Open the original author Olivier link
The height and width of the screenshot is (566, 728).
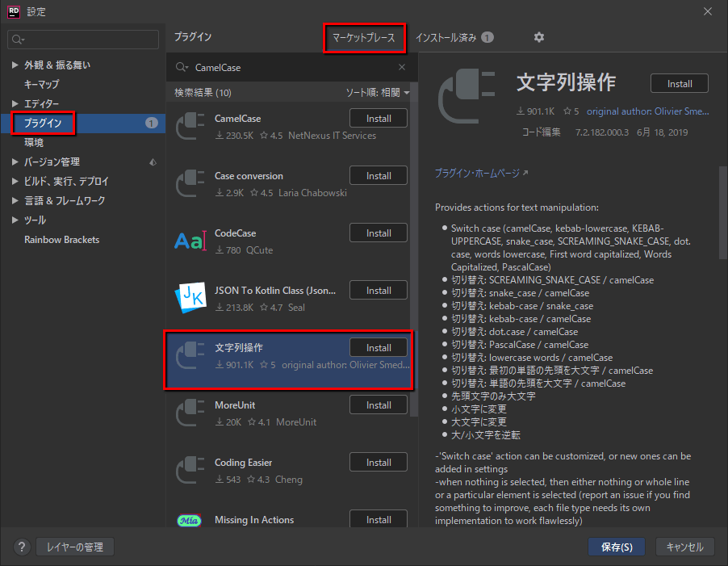tap(647, 111)
